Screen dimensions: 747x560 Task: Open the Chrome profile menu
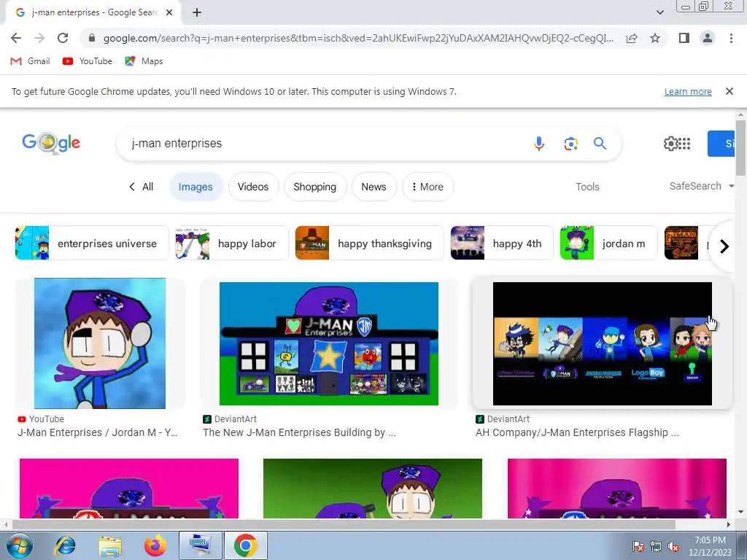[x=708, y=38]
